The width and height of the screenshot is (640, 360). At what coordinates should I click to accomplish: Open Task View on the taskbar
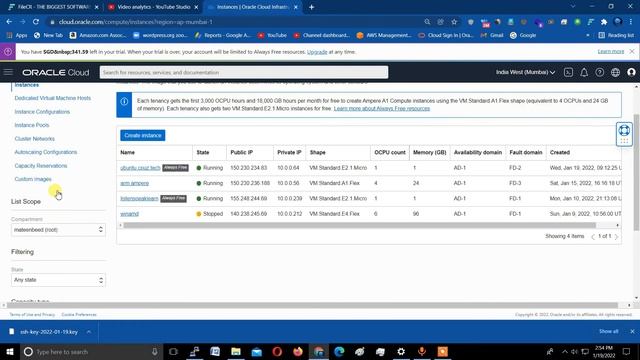[173, 351]
